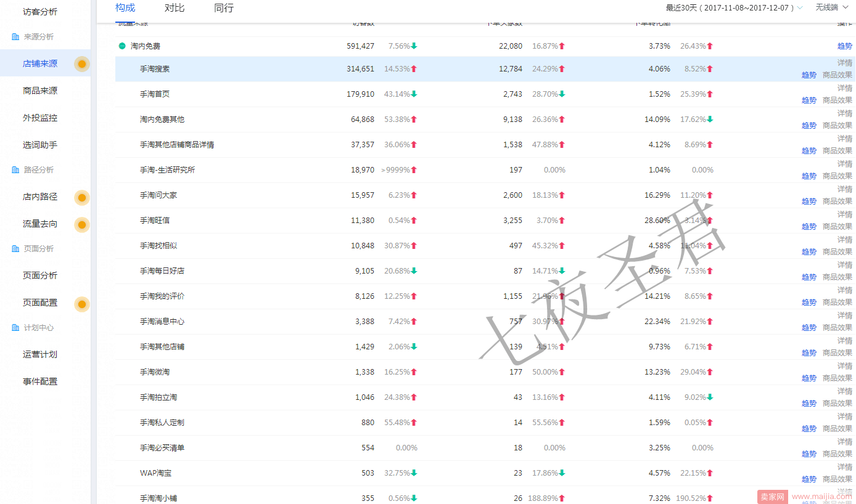Open 流量去向 in the sidebar
The width and height of the screenshot is (856, 504).
tap(40, 224)
